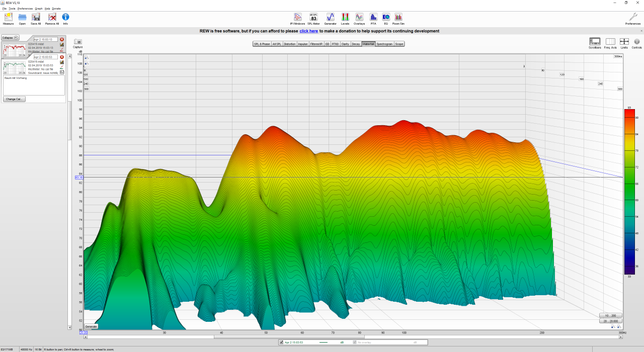Image resolution: width=644 pixels, height=352 pixels.
Task: Click the Apr 2 15:03:53 name field
Action: click(x=46, y=57)
